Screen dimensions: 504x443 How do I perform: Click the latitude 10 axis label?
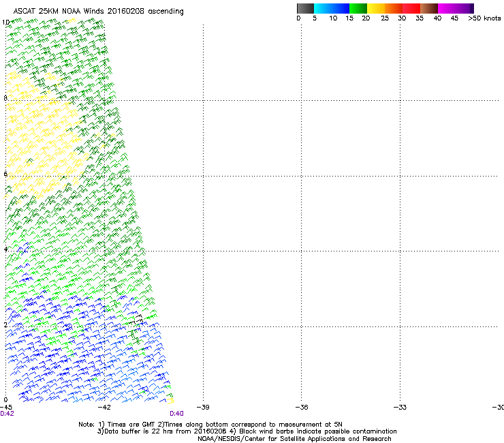5,22
